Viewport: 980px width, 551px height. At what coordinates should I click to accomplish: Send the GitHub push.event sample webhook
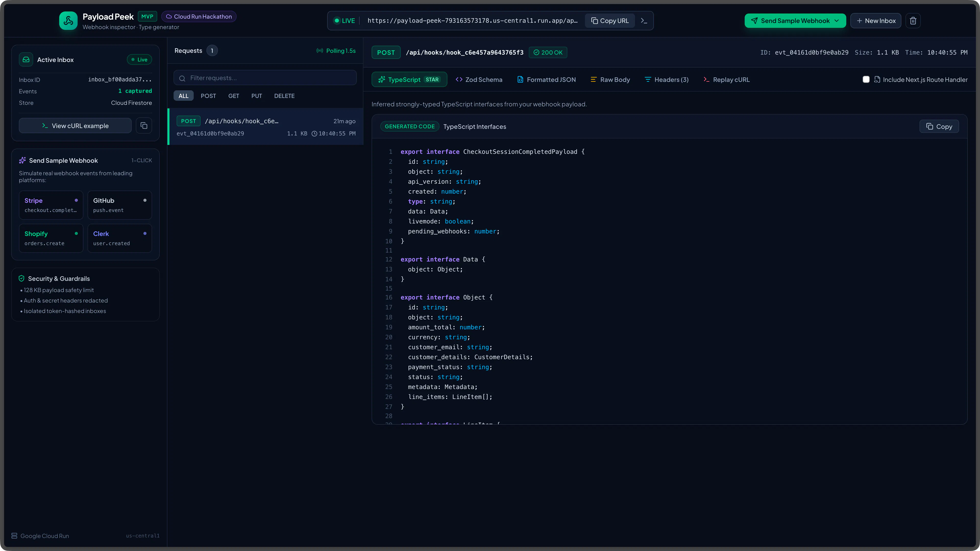120,205
